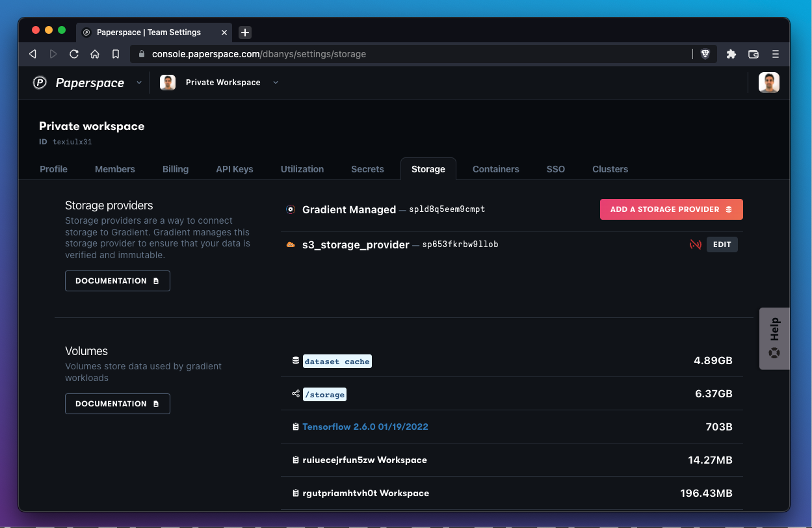Click the address bar lock icon
This screenshot has height=528, width=812.
(x=142, y=54)
